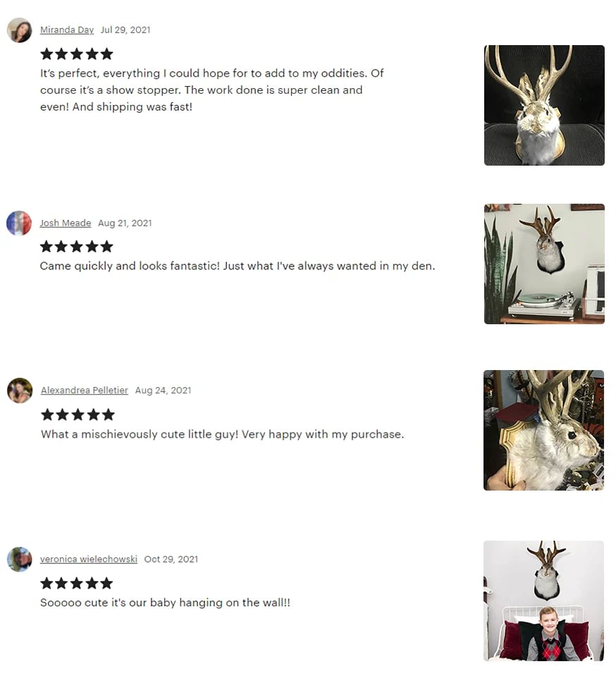Screen dimensions: 616x695
Task: Click veronica wielechowski's five-star rating
Action: click(77, 584)
